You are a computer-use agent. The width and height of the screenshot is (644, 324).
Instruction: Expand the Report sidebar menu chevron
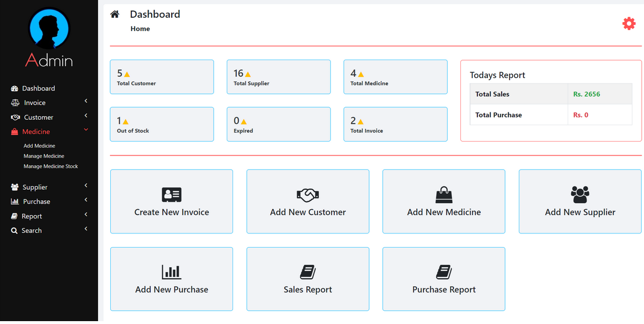tap(86, 214)
